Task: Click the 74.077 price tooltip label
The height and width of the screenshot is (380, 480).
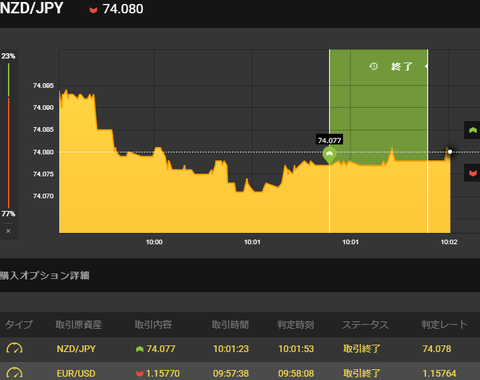Action: [x=329, y=140]
